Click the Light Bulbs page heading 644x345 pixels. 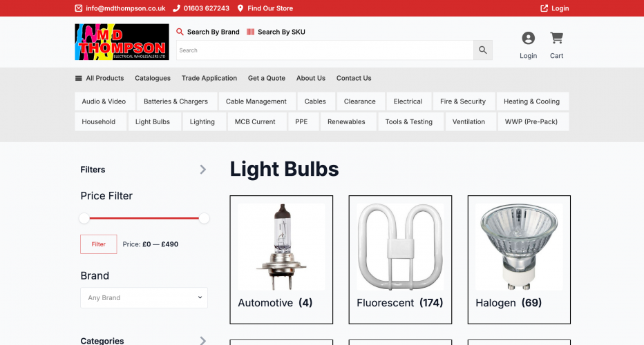284,169
